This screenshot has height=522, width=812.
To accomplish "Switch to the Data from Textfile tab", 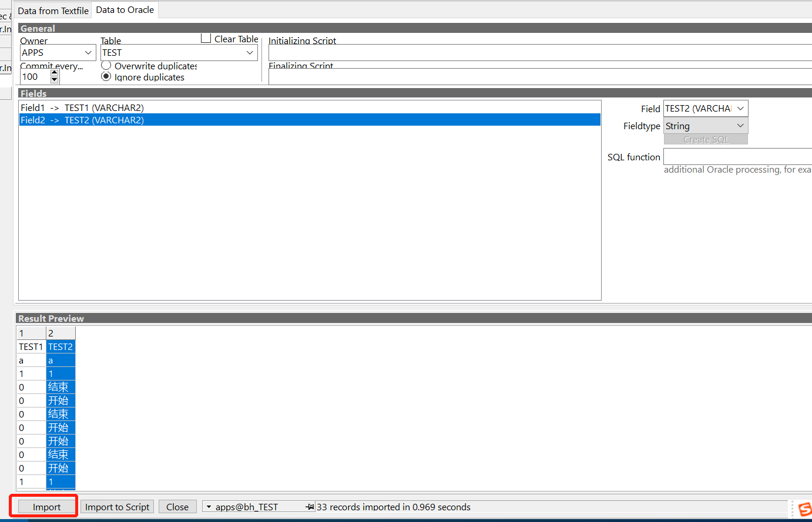I will tap(53, 10).
